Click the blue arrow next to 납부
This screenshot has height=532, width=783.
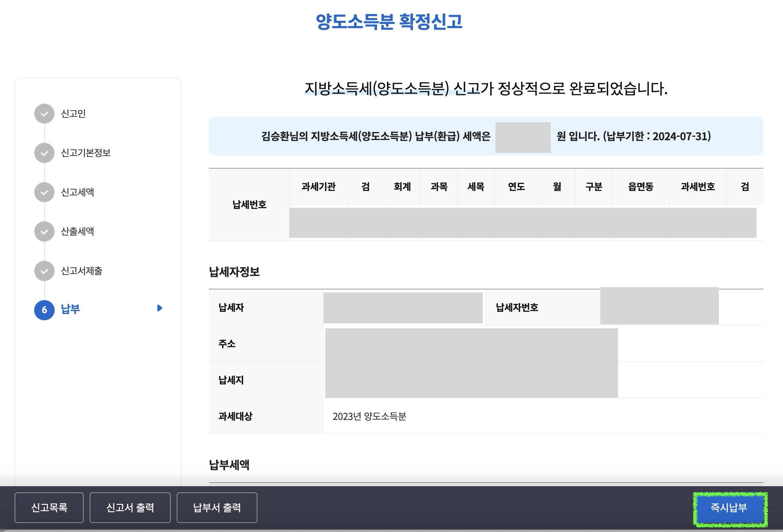point(159,308)
